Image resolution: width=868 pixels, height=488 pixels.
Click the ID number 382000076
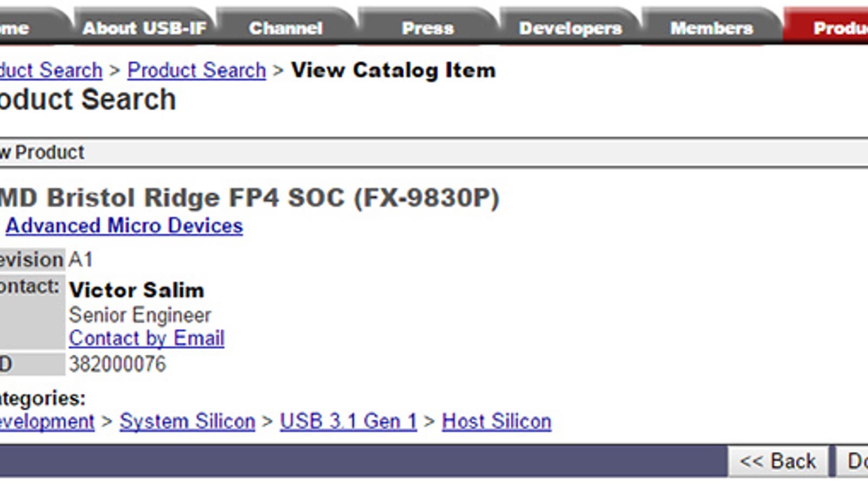[x=117, y=364]
